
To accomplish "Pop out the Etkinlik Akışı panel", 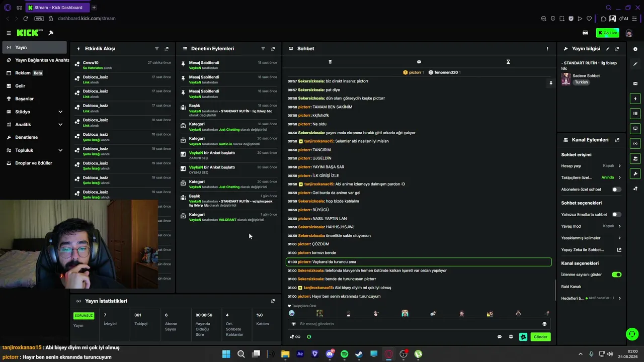I will pyautogui.click(x=167, y=49).
